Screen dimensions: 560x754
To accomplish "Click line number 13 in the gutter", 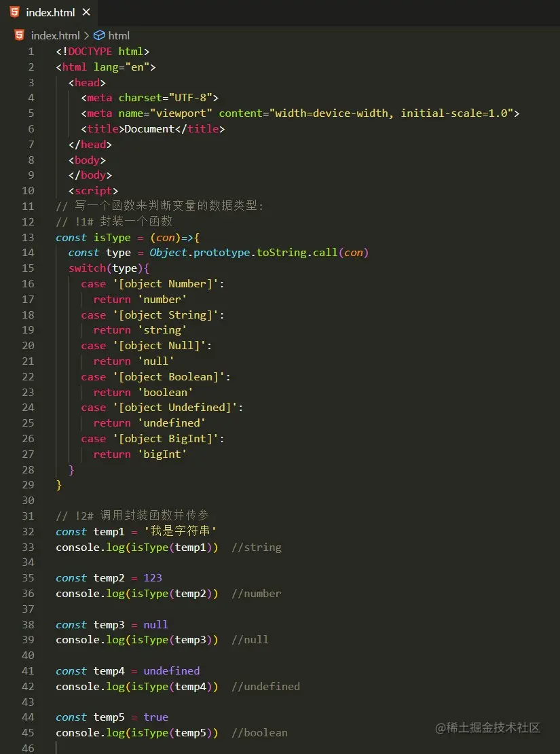I will click(29, 237).
